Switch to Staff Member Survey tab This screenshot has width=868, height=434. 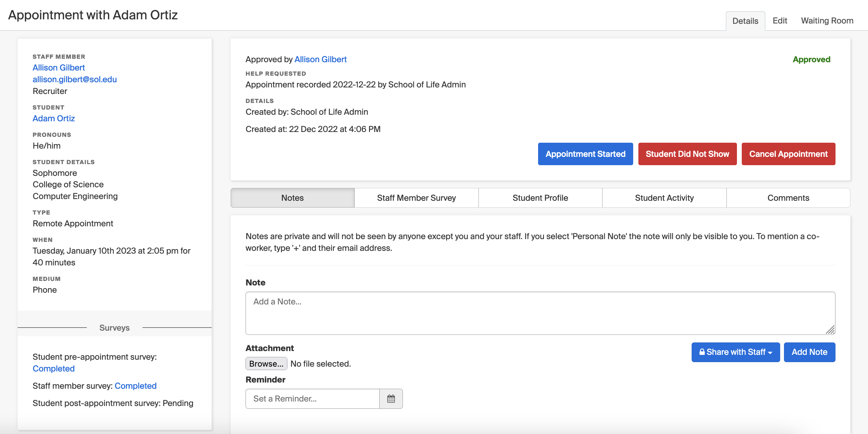(x=416, y=198)
